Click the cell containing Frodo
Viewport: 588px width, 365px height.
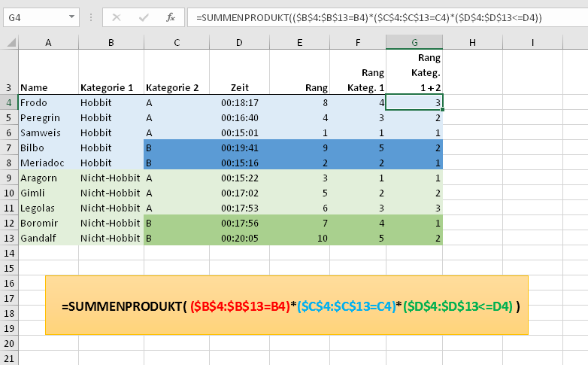pos(48,102)
